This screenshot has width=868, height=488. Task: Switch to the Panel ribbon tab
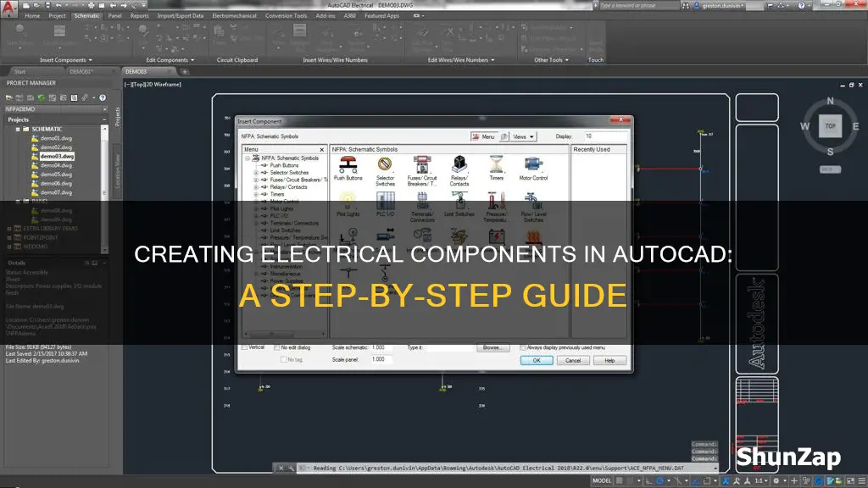point(114,15)
